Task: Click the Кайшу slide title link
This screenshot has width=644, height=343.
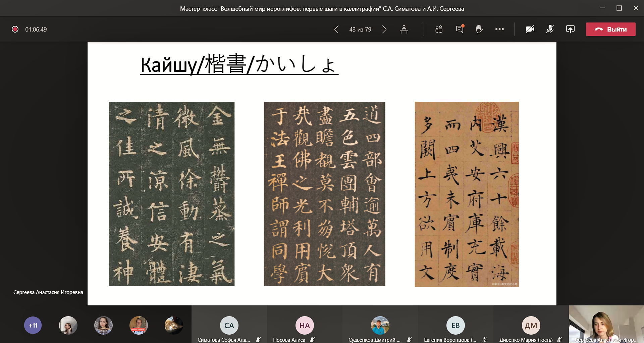Action: [x=239, y=64]
